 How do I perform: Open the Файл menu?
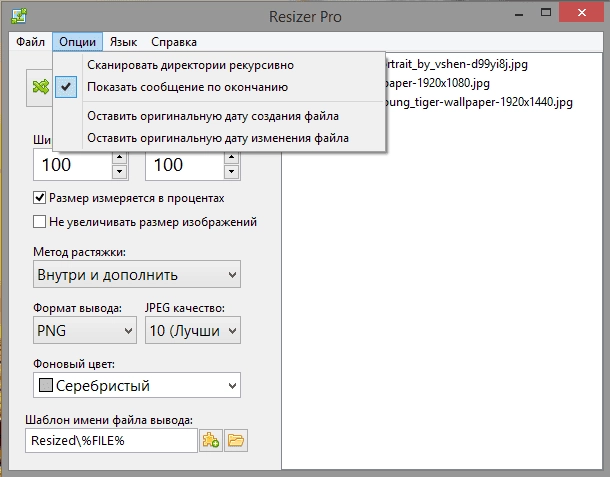tap(30, 42)
